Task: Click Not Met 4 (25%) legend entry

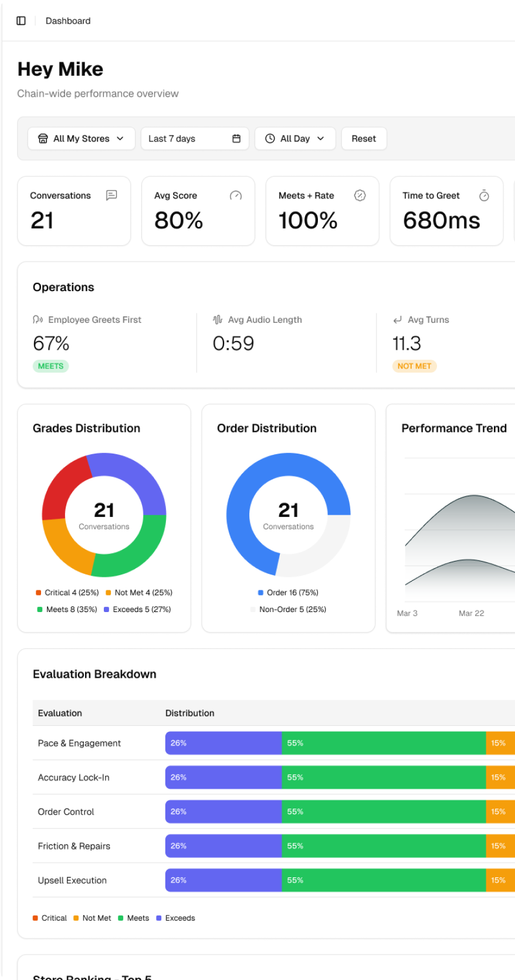Action: pos(139,593)
